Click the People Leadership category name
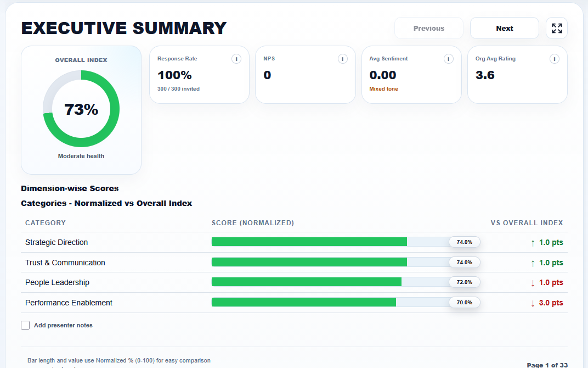The width and height of the screenshot is (588, 368). click(57, 282)
